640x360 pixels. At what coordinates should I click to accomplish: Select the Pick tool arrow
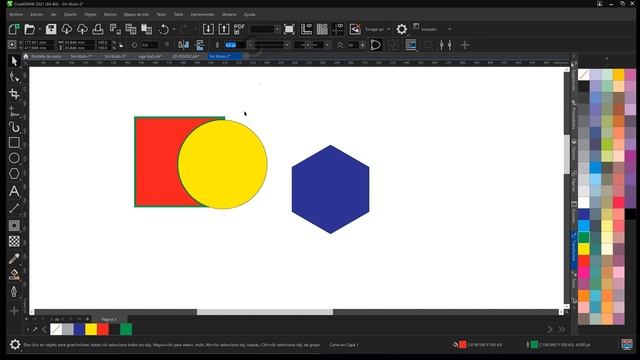pos(14,61)
